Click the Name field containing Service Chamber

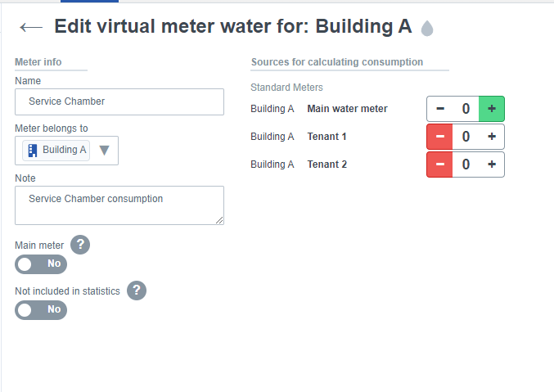[x=119, y=101]
